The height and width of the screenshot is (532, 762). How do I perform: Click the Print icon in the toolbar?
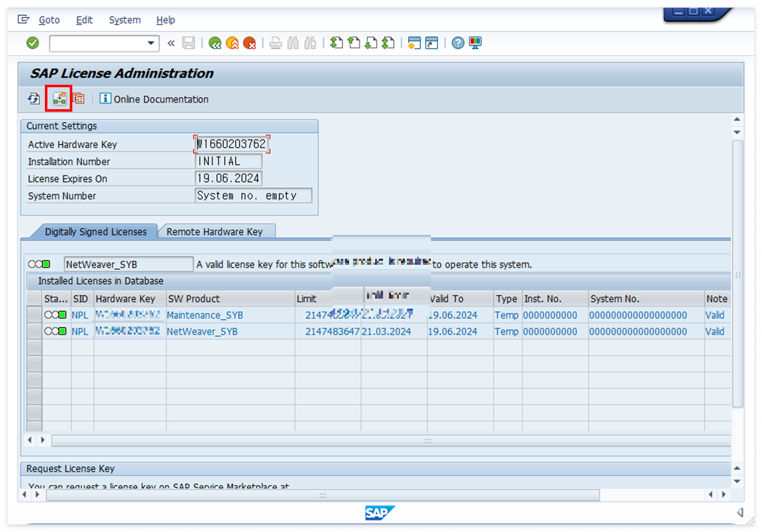click(x=275, y=43)
